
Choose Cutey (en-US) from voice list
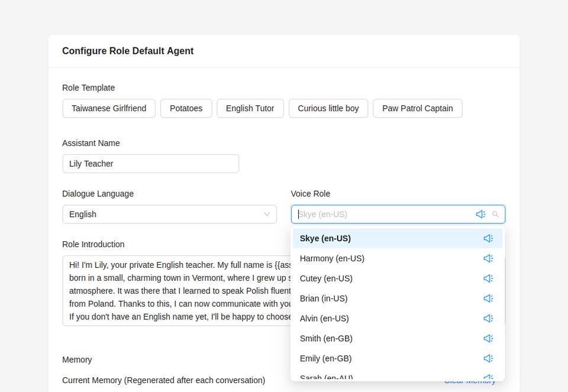398,278
